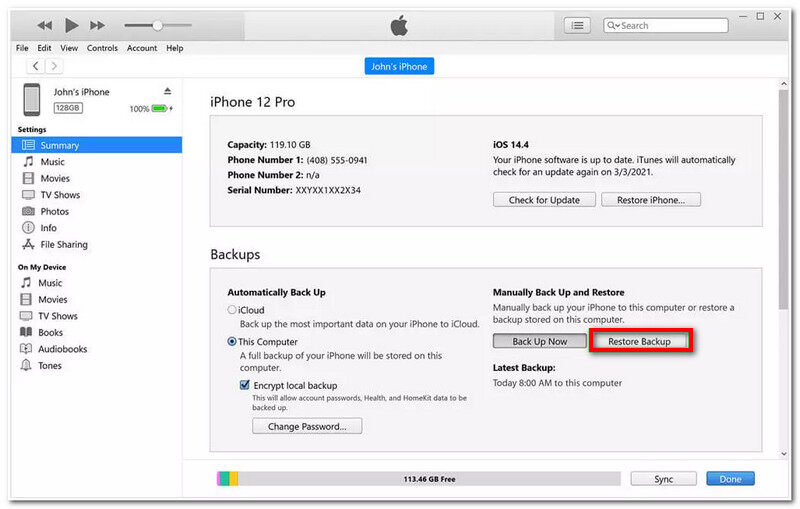The width and height of the screenshot is (800, 509).
Task: Click the battery icon in sidebar
Action: pyautogui.click(x=160, y=109)
